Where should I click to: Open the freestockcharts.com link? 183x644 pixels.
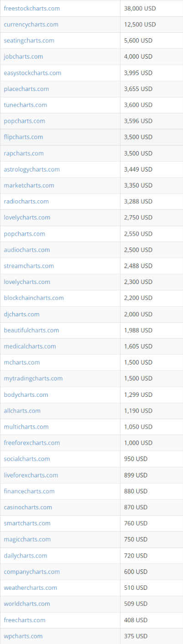point(31,9)
